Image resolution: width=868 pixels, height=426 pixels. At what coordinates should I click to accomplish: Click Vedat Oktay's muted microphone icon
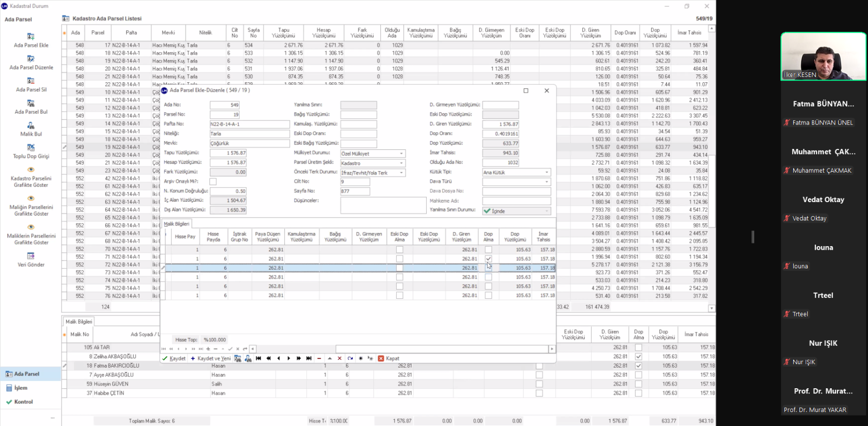(786, 218)
